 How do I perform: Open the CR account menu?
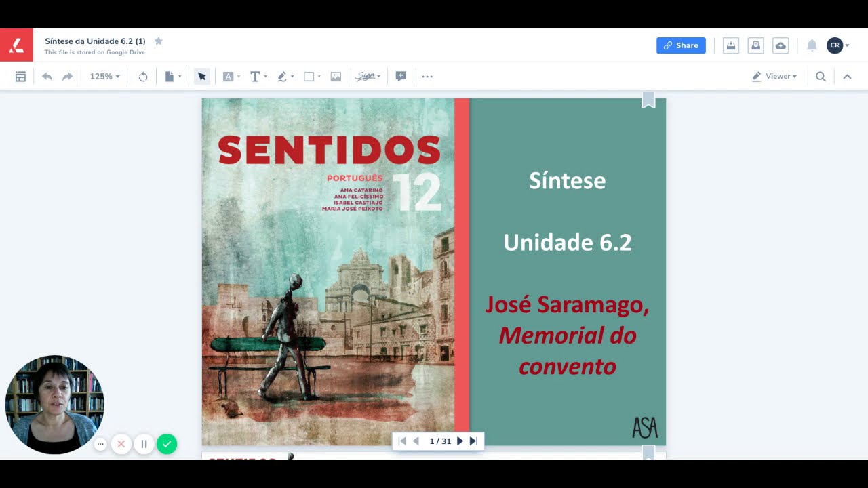pyautogui.click(x=837, y=45)
